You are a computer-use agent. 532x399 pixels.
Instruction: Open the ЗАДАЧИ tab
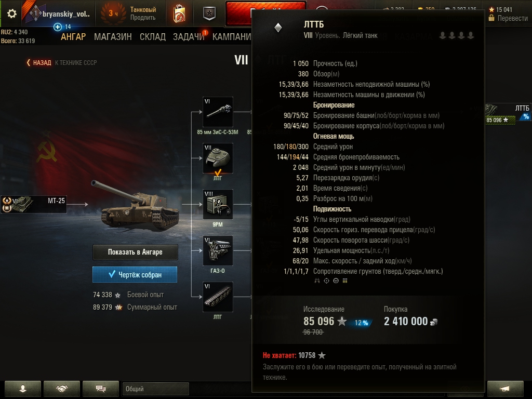189,37
